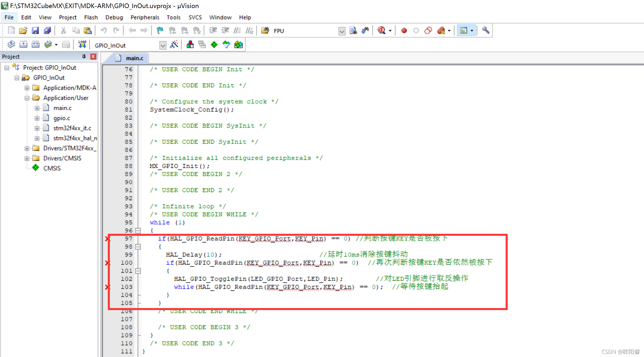This screenshot has width=644, height=357.
Task: Switch to the main.c editor tab
Action: (x=130, y=58)
